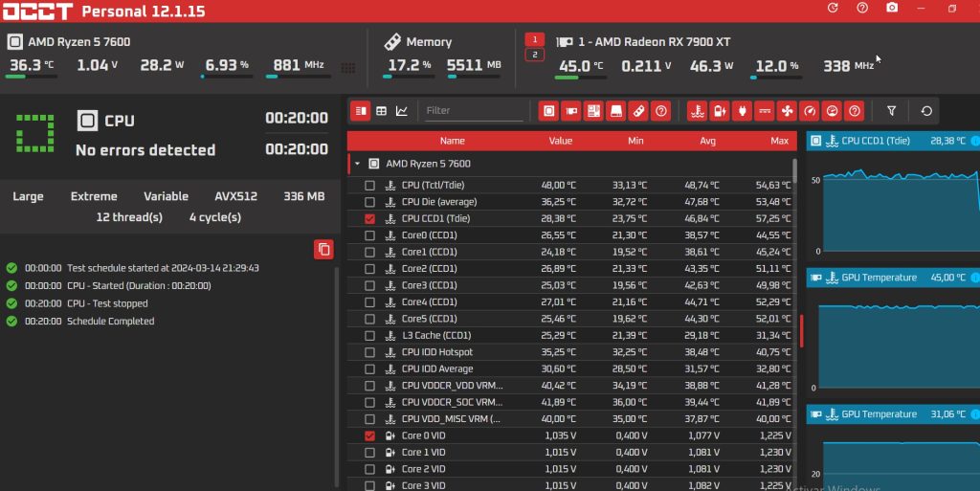Enable the Core3 (CCD1) checkbox

tap(370, 285)
